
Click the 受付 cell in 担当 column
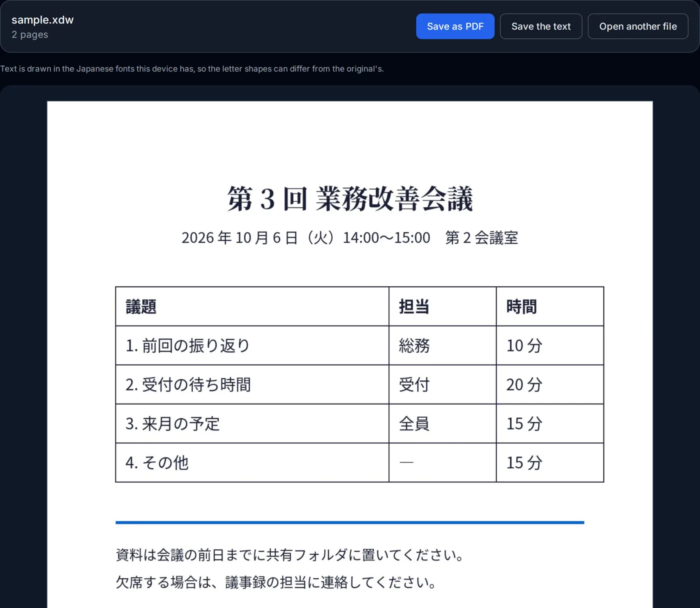coord(442,384)
